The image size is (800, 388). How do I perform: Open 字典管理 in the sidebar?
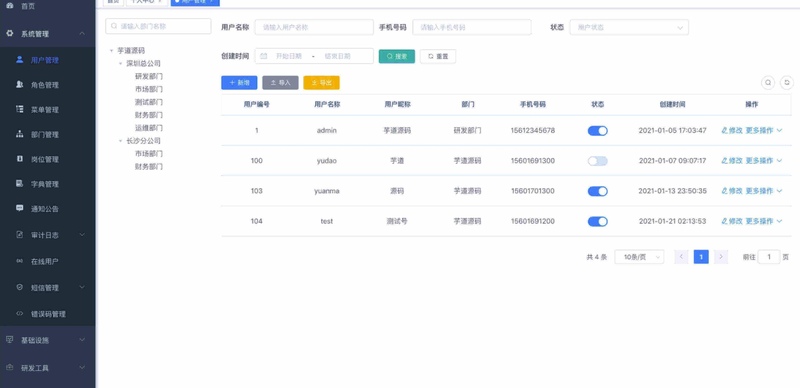44,184
